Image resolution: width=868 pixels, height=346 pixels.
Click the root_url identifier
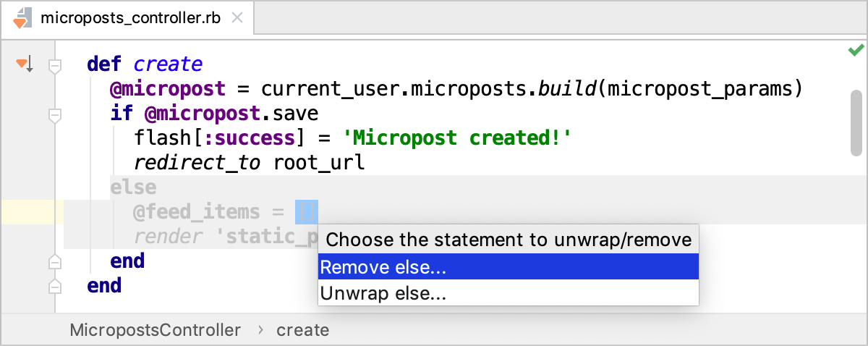(x=318, y=163)
